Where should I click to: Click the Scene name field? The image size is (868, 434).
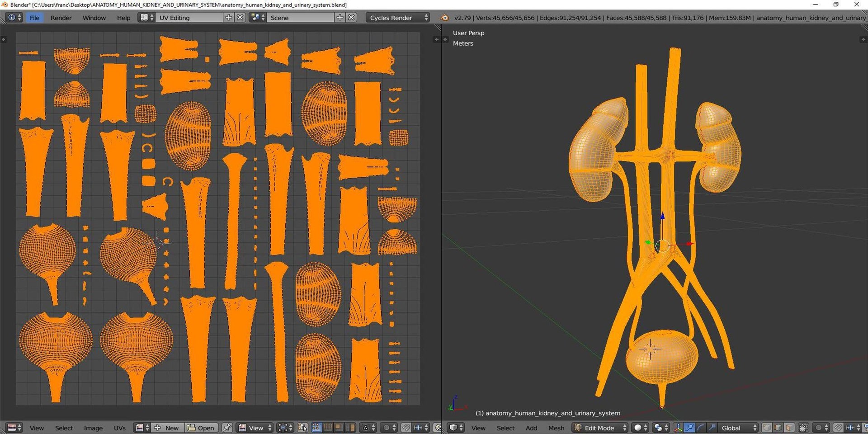coord(300,18)
